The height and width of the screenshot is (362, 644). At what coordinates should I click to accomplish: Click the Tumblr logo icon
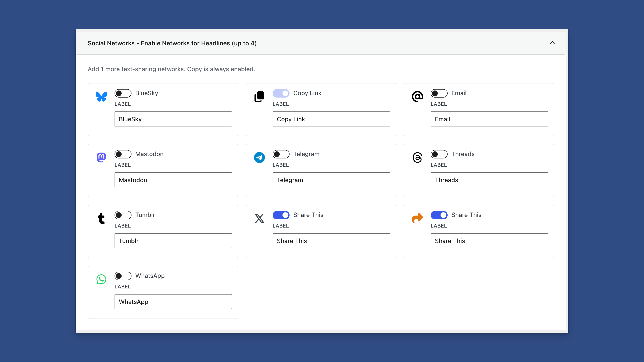[x=101, y=218]
